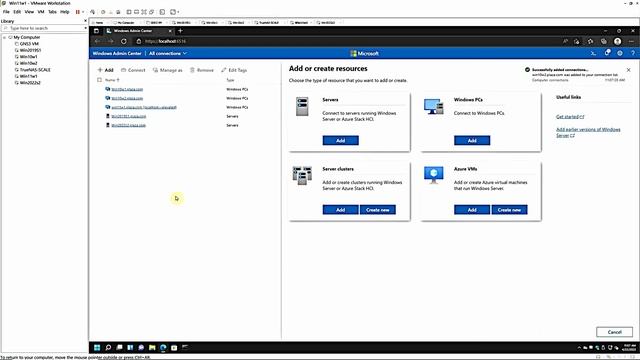Click the browser profile avatar icon
The width and height of the screenshot is (640, 360).
(x=618, y=41)
